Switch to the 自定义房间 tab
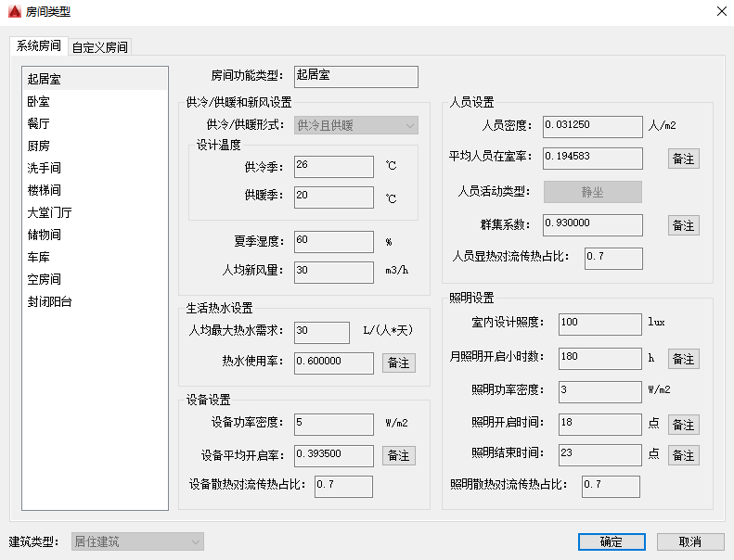This screenshot has height=560, width=734. (99, 46)
